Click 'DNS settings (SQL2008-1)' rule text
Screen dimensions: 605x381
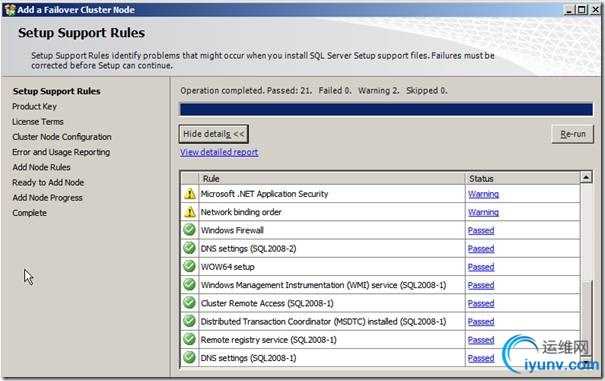248,358
